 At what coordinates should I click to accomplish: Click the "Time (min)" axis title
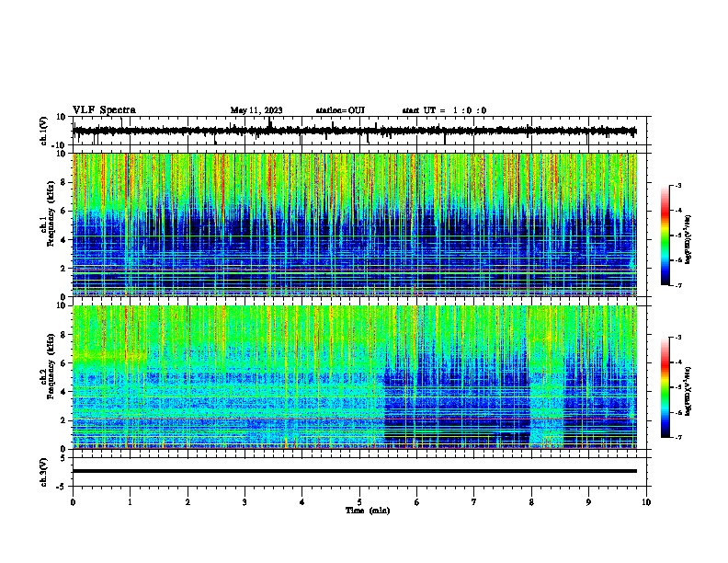point(368,511)
